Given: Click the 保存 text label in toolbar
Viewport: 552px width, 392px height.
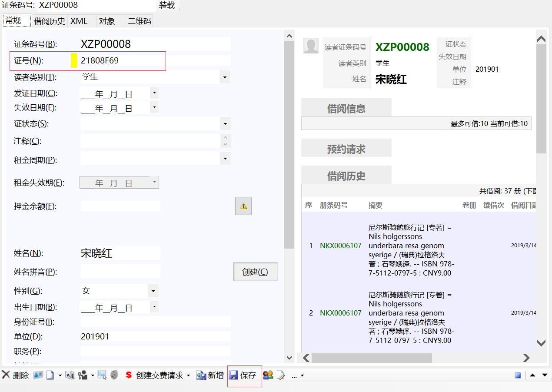Looking at the screenshot, I should tap(248, 375).
